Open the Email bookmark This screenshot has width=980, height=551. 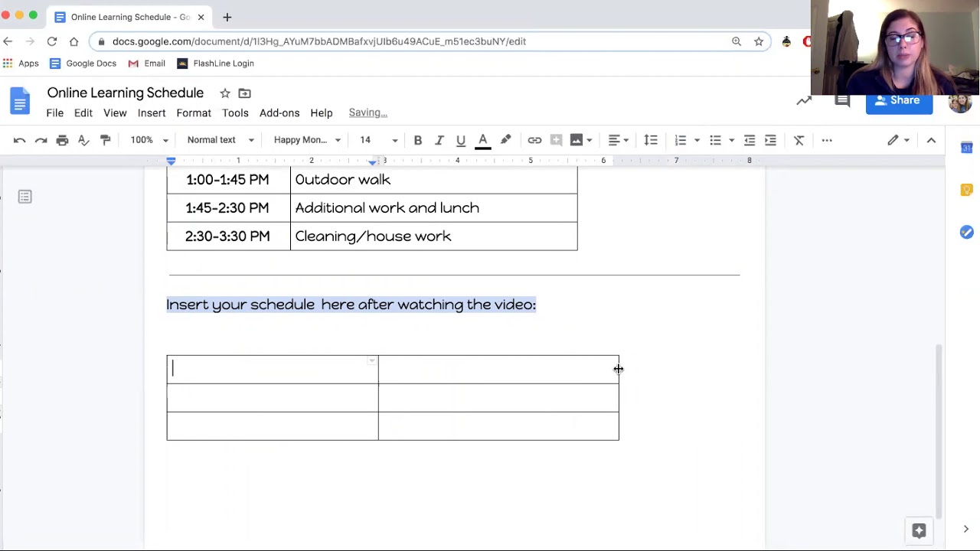[146, 64]
